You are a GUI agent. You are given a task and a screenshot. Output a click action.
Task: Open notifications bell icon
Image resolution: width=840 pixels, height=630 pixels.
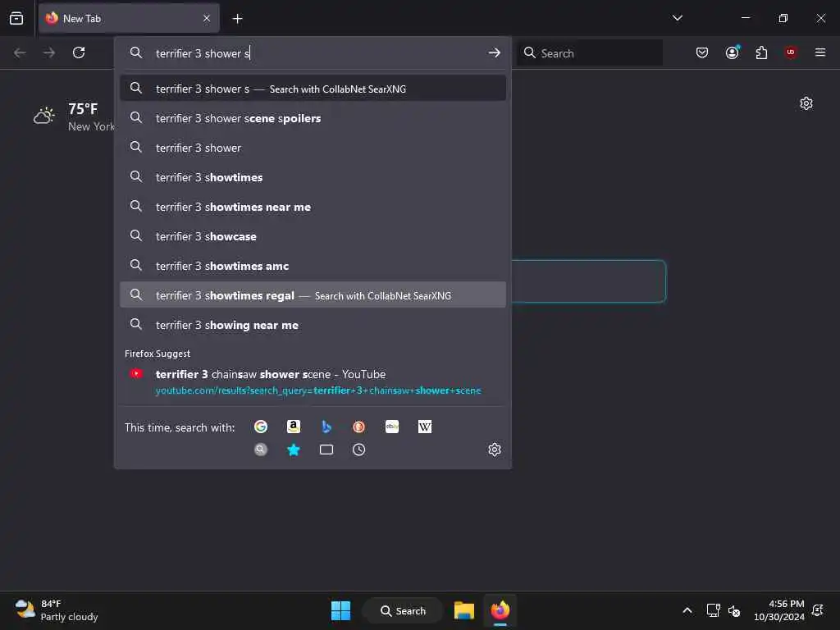click(x=818, y=610)
